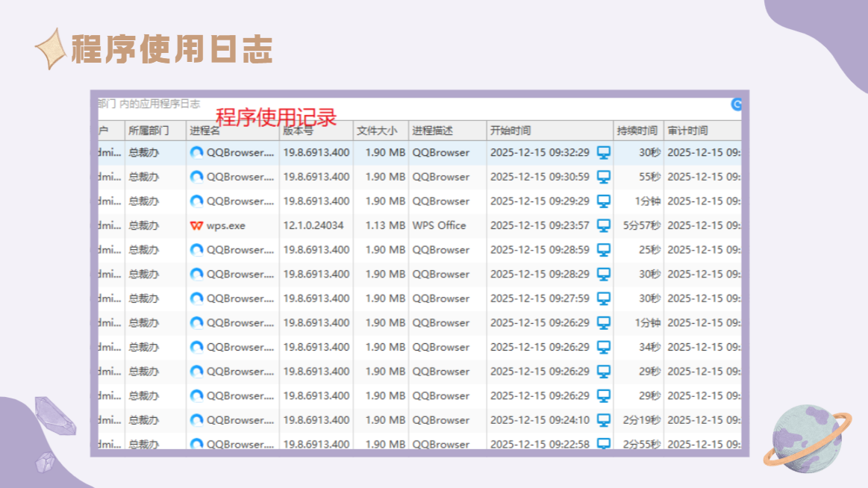Click the QQBrowser icon in the 09:28:59 row

coord(196,250)
